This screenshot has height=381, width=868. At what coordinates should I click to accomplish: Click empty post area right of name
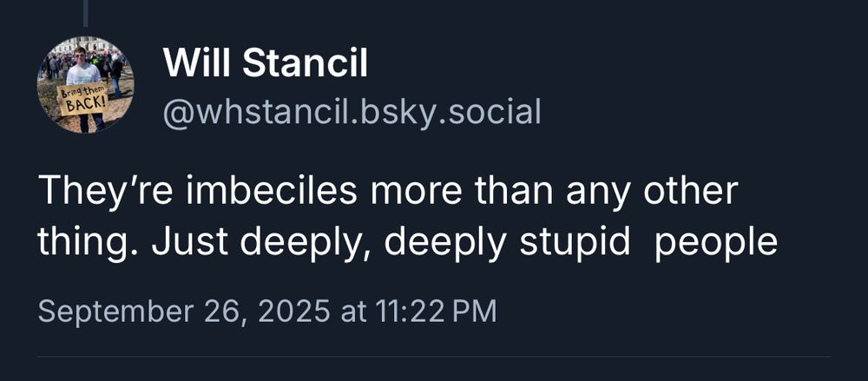click(x=651, y=78)
